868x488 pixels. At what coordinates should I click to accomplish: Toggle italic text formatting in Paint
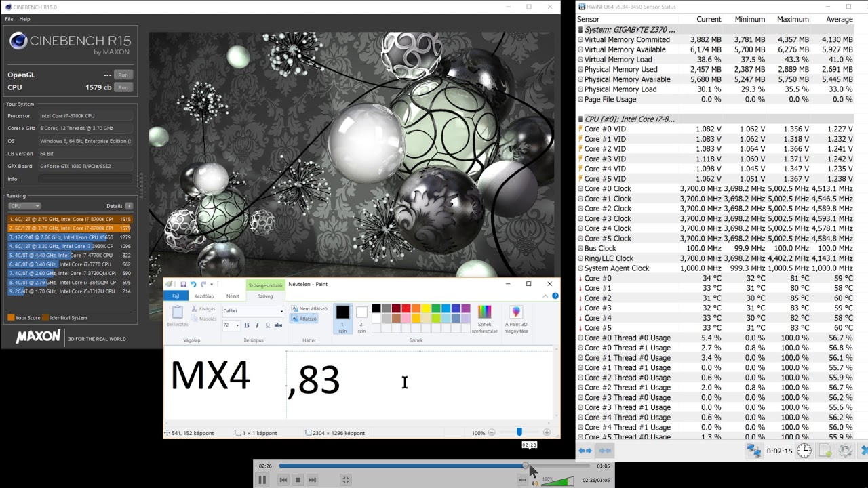(x=257, y=325)
